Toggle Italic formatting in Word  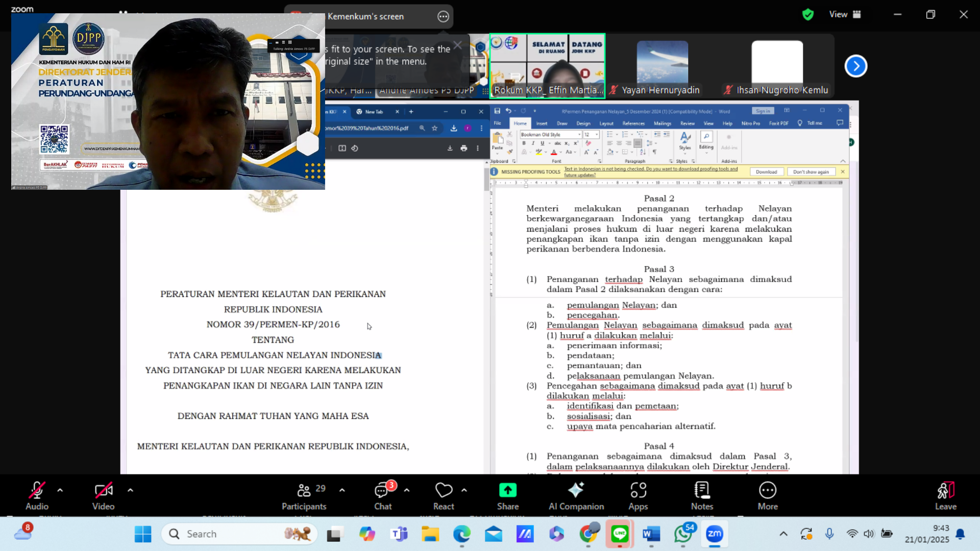533,143
